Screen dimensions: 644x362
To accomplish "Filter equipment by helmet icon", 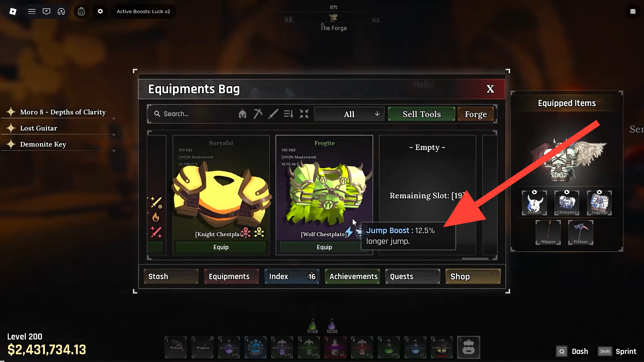I will (x=242, y=114).
